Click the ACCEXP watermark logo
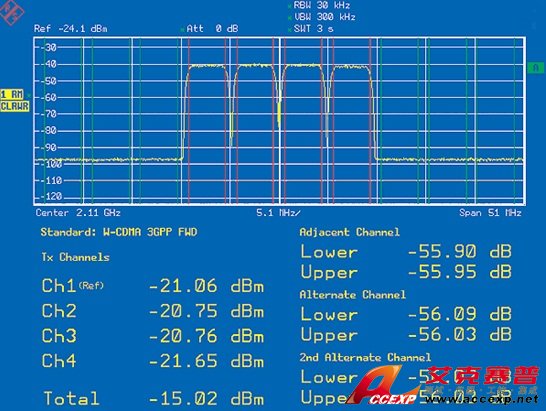The image size is (546, 411). tap(383, 387)
